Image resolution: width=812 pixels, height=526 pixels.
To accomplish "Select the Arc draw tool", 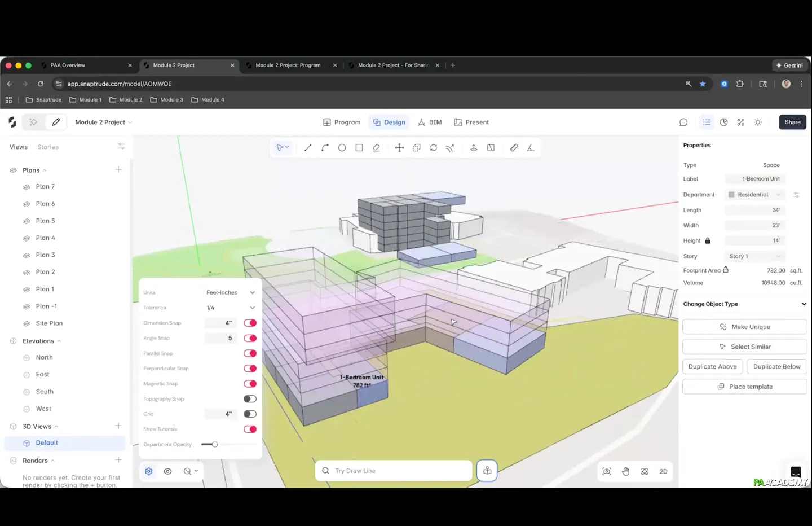I will click(x=325, y=148).
